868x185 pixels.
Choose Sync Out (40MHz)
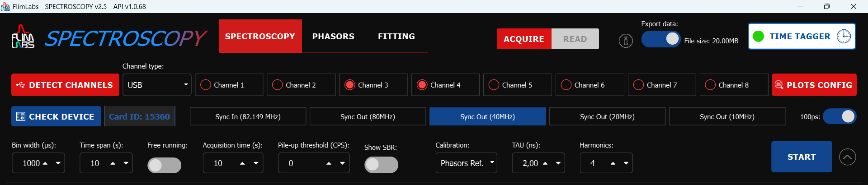pyautogui.click(x=487, y=116)
